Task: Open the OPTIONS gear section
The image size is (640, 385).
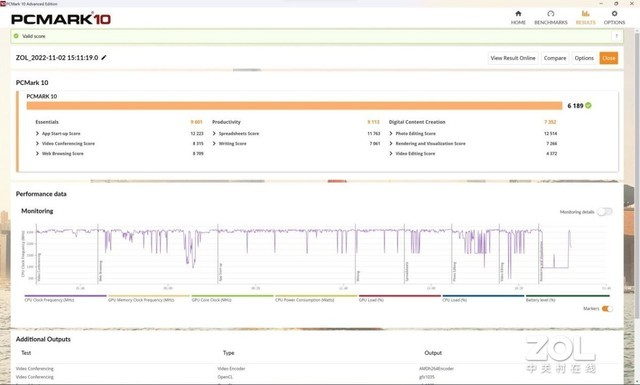Action: click(614, 18)
